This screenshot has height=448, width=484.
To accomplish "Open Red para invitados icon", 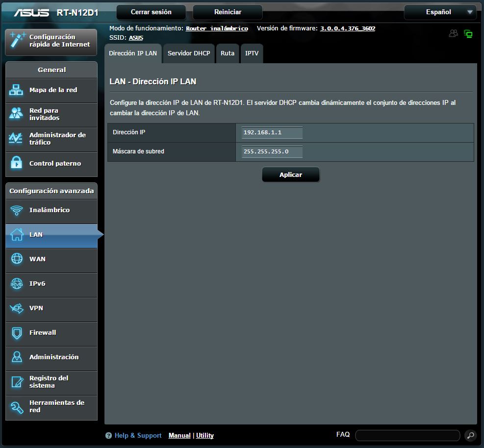I will [x=17, y=114].
